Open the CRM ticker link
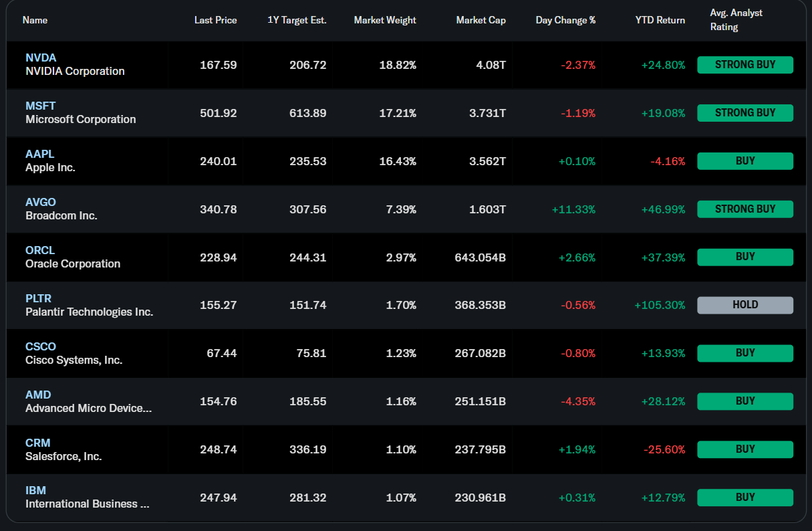Screen dimensions: 812x531 (x=38, y=443)
